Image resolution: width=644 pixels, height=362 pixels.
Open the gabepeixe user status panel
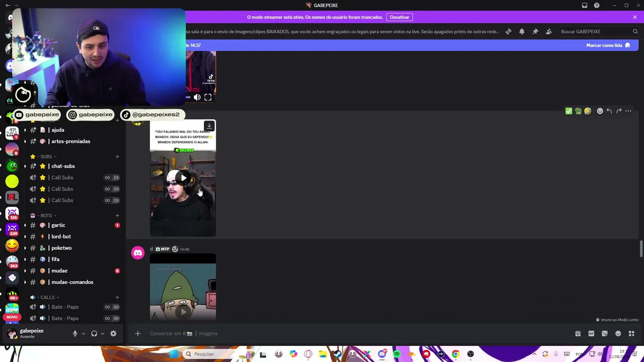click(x=38, y=333)
